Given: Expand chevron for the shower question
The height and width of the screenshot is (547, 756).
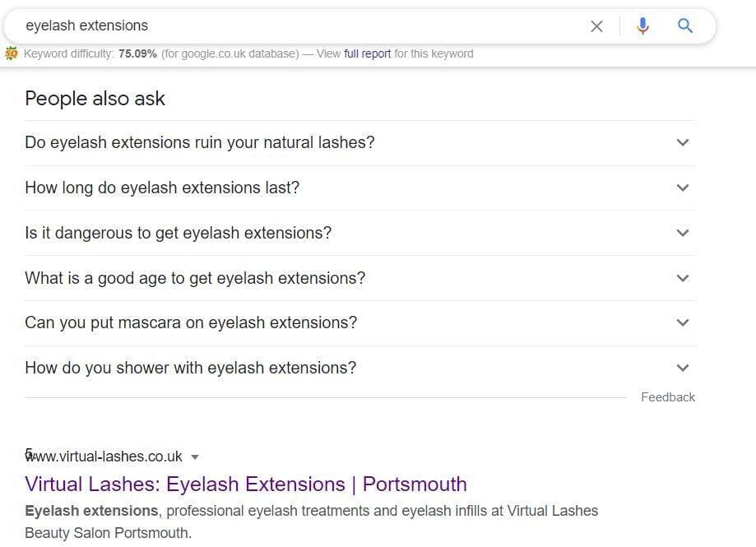Looking at the screenshot, I should (682, 368).
